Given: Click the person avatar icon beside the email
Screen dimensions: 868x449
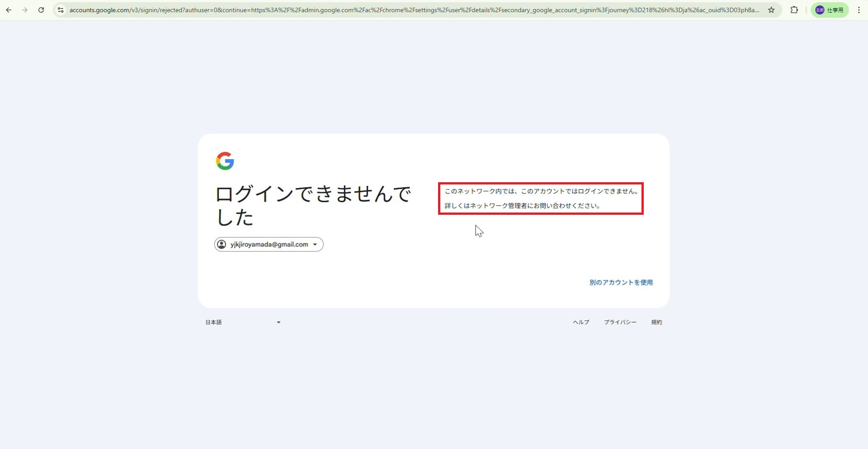Looking at the screenshot, I should click(x=222, y=244).
